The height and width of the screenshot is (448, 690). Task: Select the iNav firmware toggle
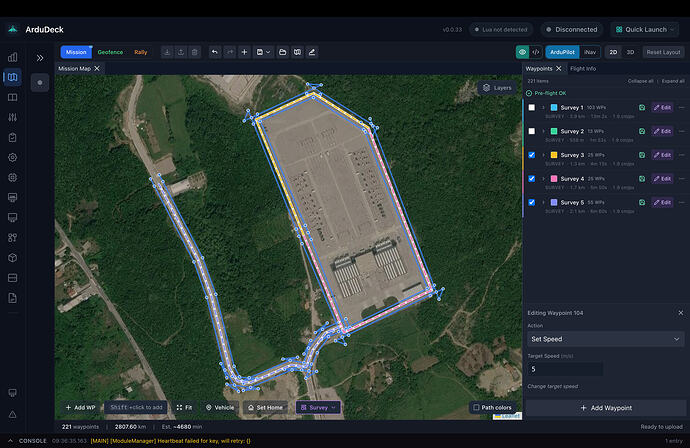pyautogui.click(x=590, y=52)
